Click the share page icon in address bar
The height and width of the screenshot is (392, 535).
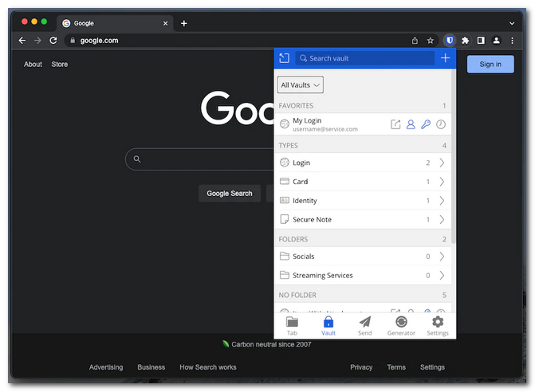[415, 41]
